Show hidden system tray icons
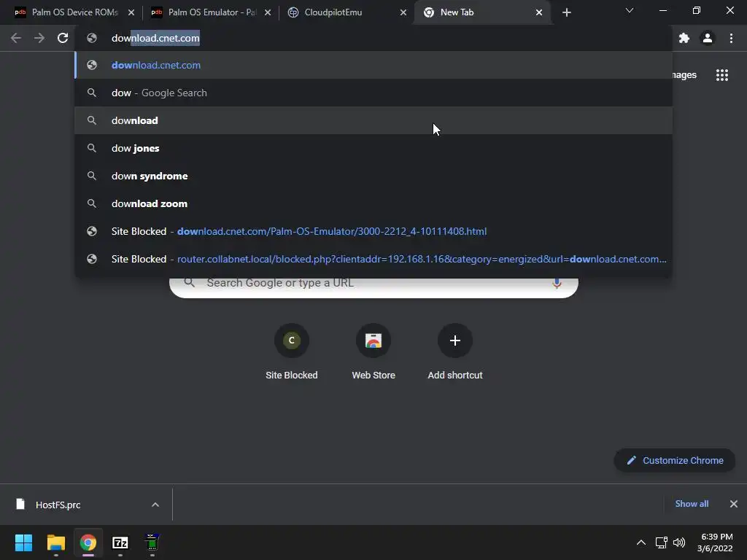The height and width of the screenshot is (560, 747). click(x=641, y=542)
